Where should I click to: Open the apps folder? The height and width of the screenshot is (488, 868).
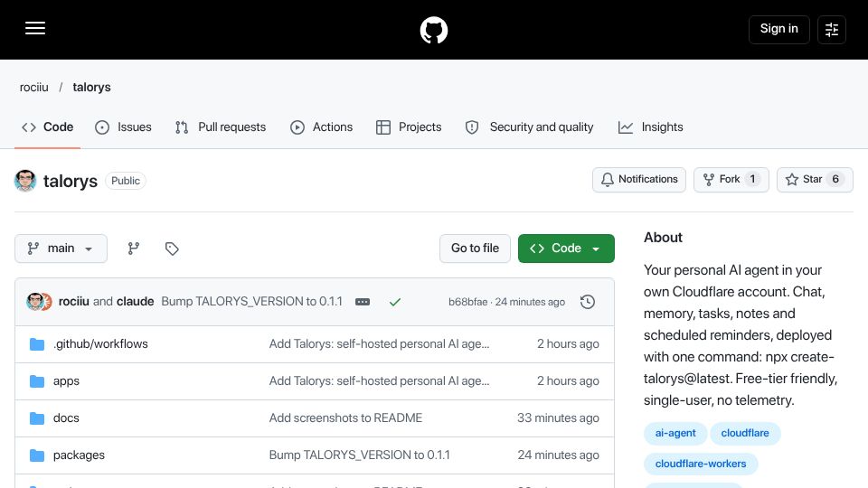pos(66,381)
